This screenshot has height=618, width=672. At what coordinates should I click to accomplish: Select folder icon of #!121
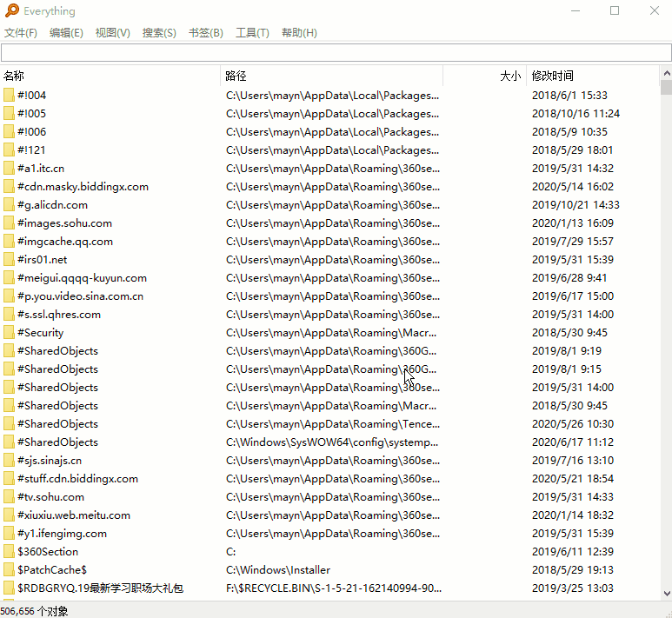click(9, 150)
